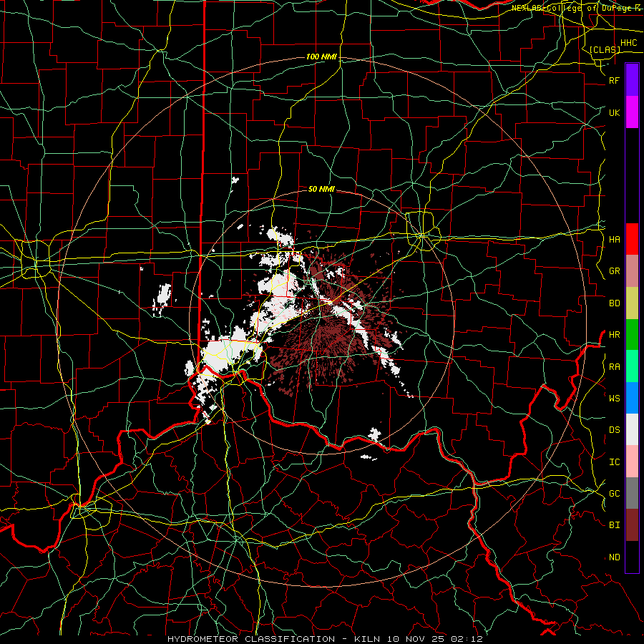Pick the dark green HR legend swatch
The image size is (644, 644).
[632, 335]
